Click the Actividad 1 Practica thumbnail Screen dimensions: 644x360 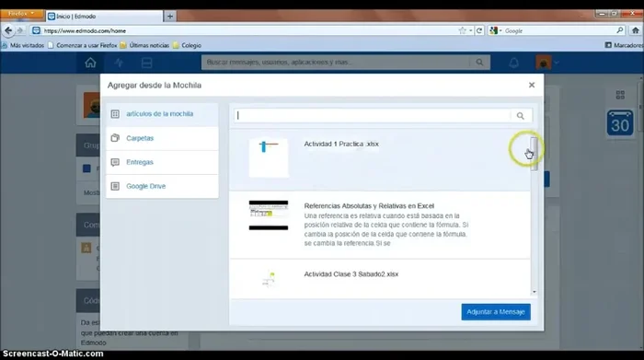pyautogui.click(x=269, y=157)
